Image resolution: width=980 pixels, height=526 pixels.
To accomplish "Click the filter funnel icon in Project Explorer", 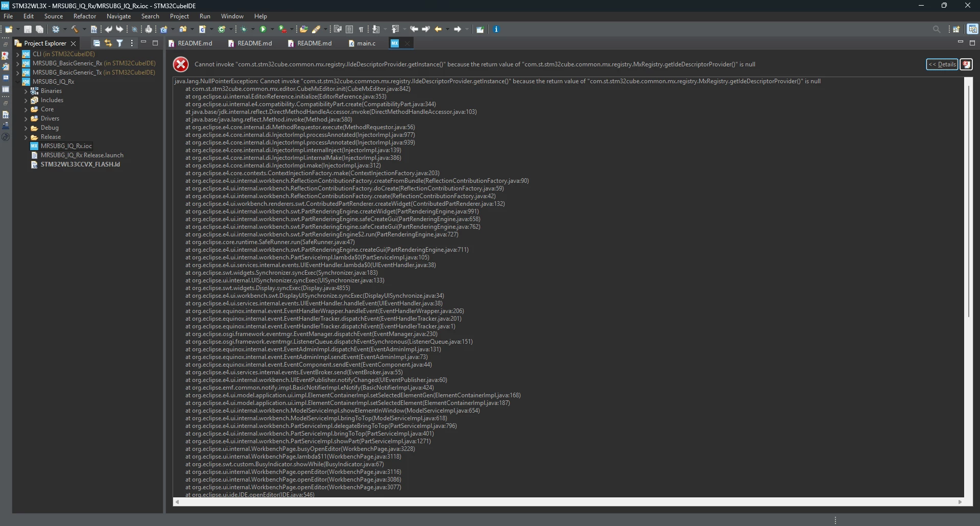I will pos(119,43).
